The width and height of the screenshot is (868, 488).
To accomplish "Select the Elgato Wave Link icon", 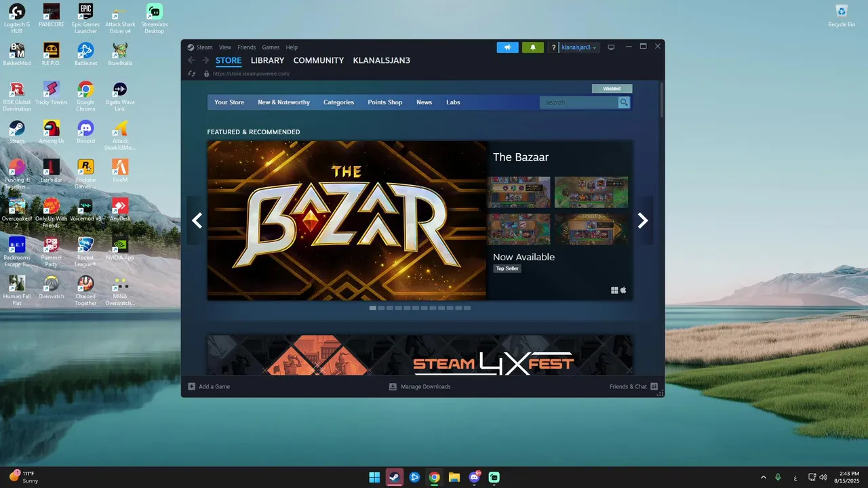I will click(120, 96).
